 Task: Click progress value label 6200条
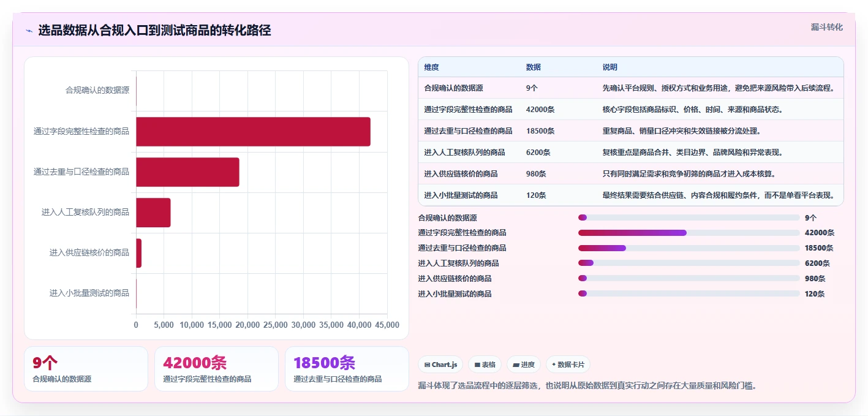click(x=817, y=263)
